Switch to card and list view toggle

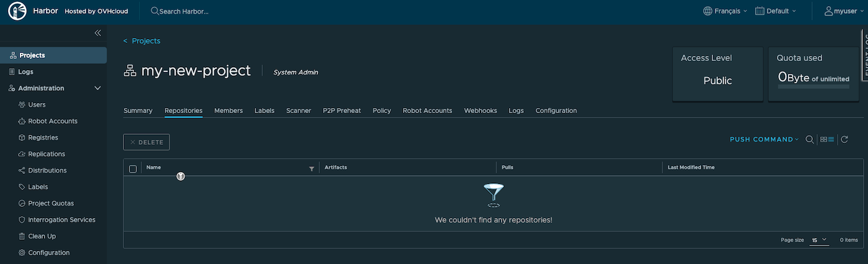coord(826,140)
